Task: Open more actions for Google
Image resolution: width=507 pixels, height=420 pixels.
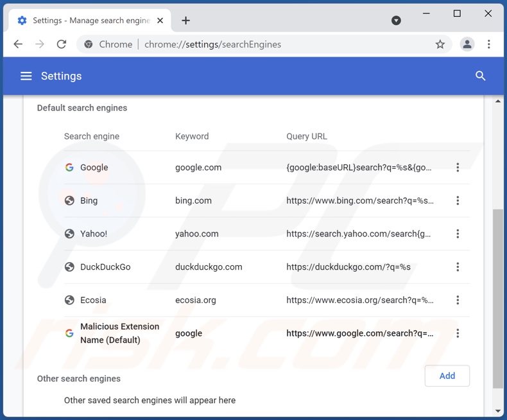Action: point(458,167)
